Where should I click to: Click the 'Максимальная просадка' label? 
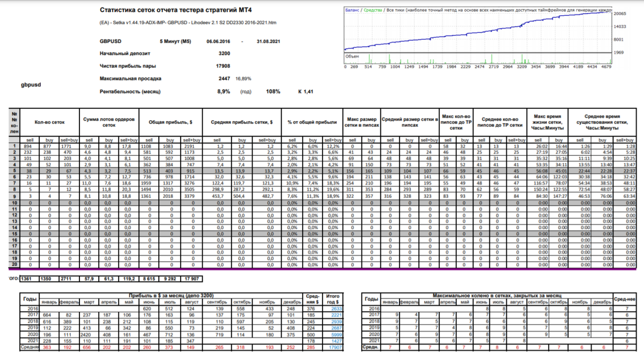(131, 79)
